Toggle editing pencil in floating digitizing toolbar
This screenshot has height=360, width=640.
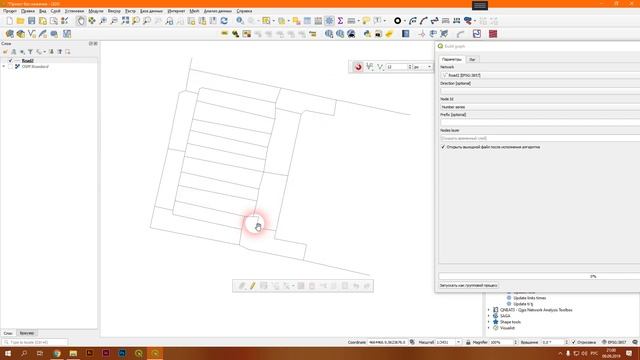point(253,286)
